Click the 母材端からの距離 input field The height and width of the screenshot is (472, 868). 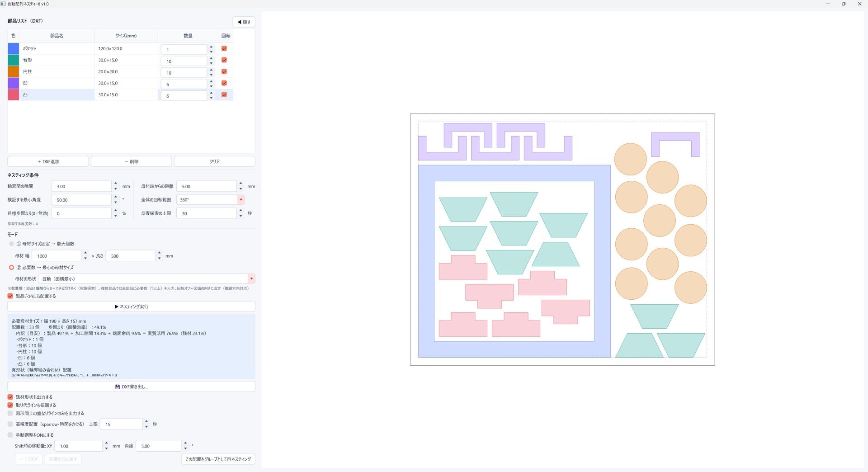(207, 186)
